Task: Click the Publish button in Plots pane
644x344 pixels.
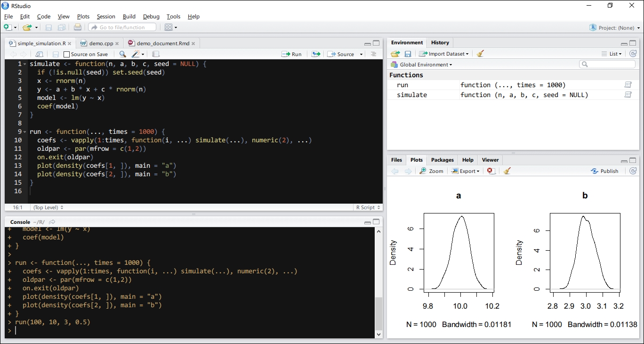Action: (x=605, y=171)
